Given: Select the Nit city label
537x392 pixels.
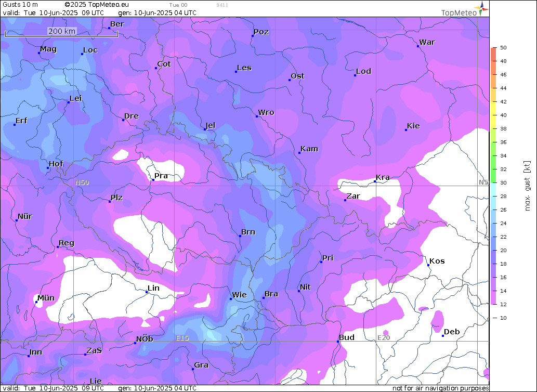Looking at the screenshot, I should (x=305, y=287).
